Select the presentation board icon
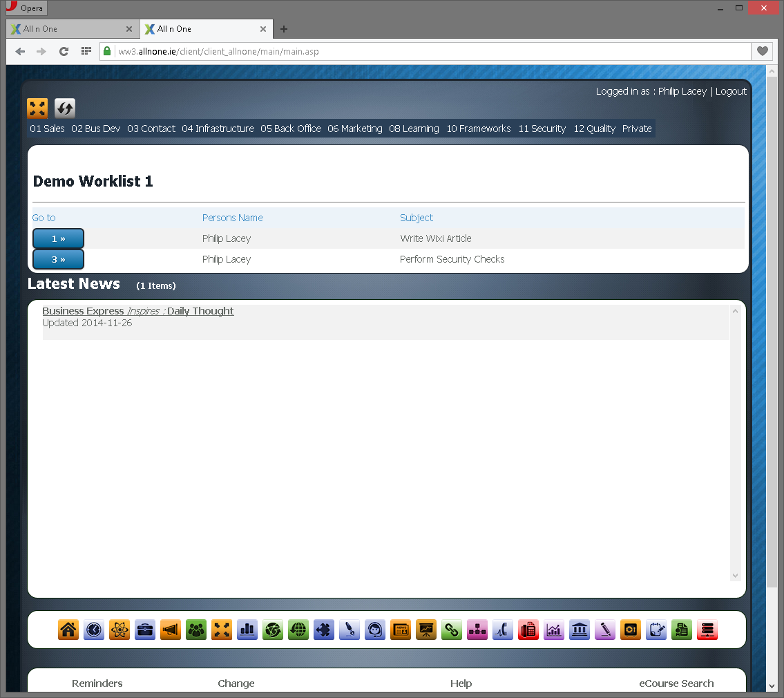 click(x=426, y=630)
